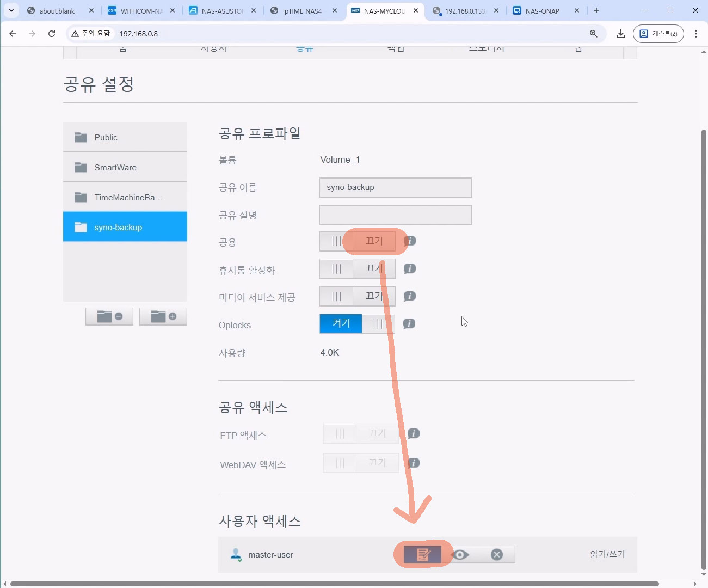
Task: Click the browser reload button
Action: pos(52,34)
